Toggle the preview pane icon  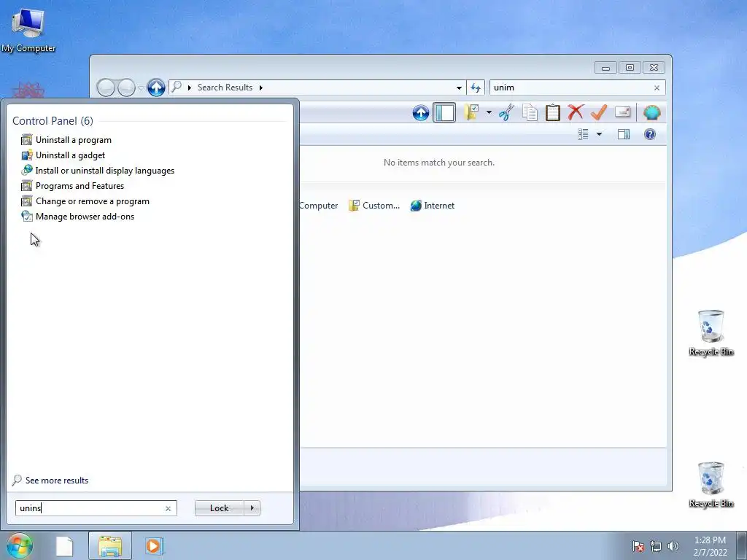tap(624, 134)
